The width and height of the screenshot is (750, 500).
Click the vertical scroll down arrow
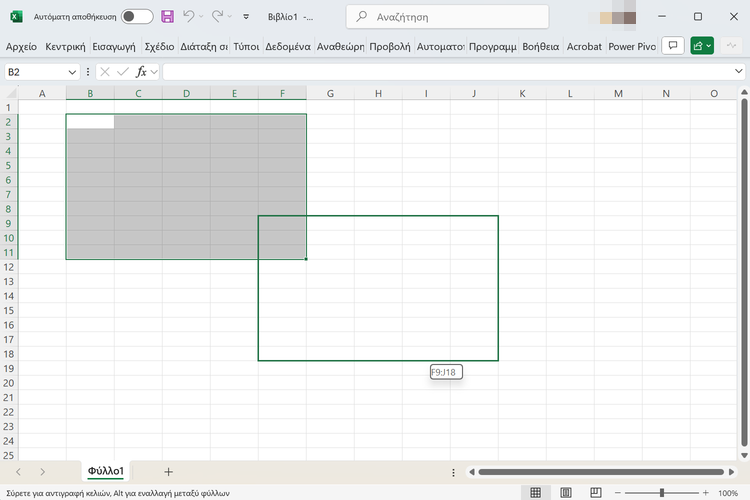point(744,456)
